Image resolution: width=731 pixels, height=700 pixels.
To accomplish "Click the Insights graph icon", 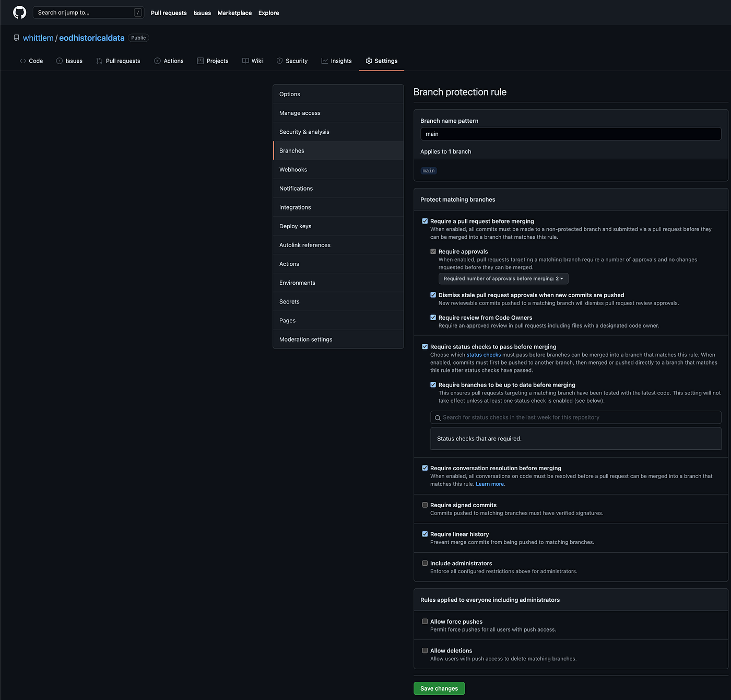I will click(325, 61).
